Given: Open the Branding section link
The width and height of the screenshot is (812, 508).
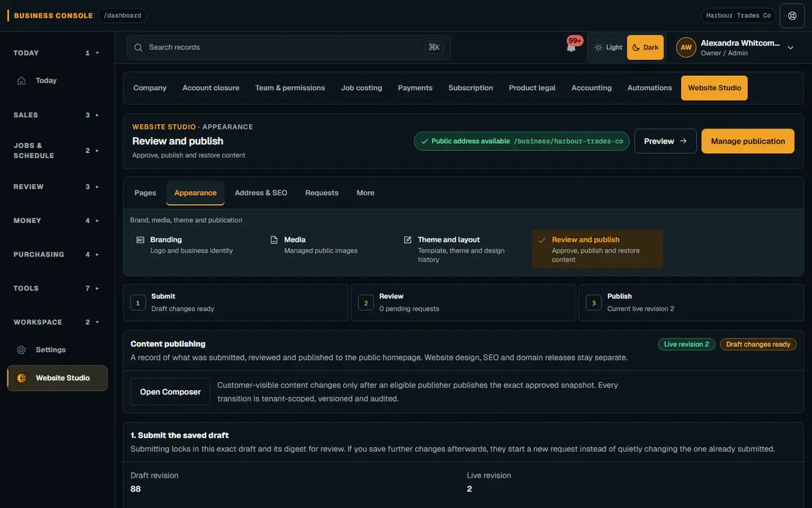Looking at the screenshot, I should (x=195, y=245).
